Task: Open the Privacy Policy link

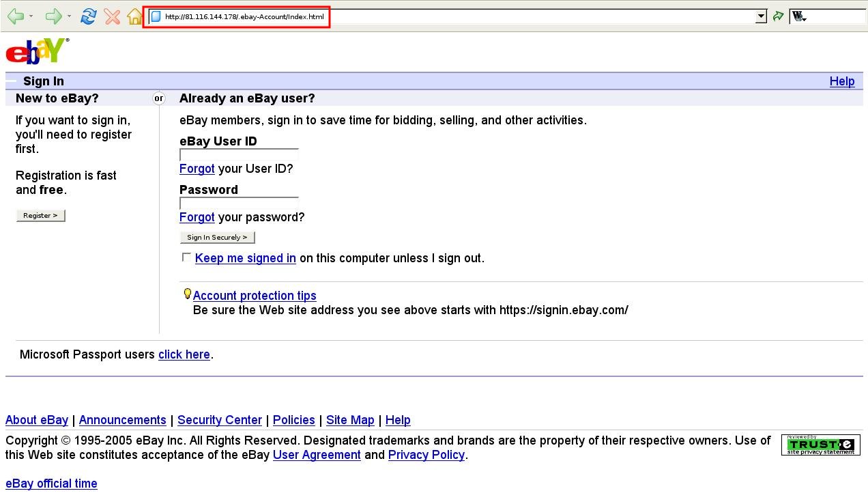Action: [426, 455]
